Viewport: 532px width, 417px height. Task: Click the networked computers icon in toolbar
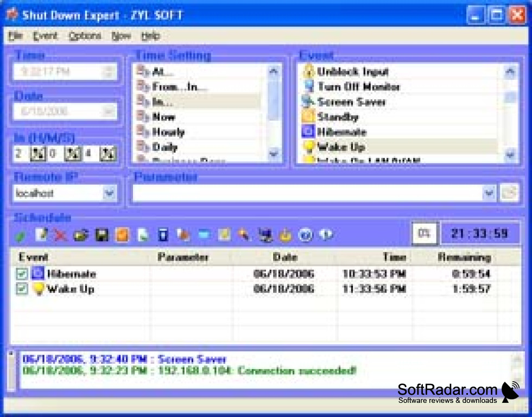(265, 235)
